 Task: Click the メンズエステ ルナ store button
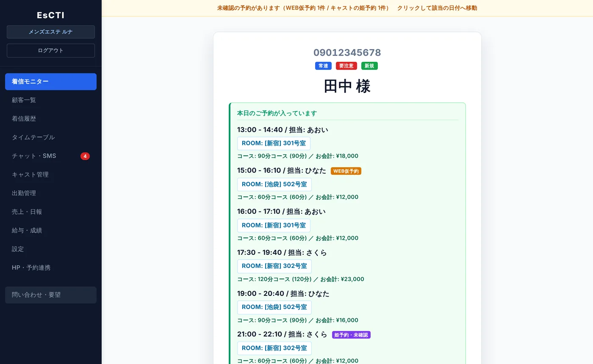point(51,32)
